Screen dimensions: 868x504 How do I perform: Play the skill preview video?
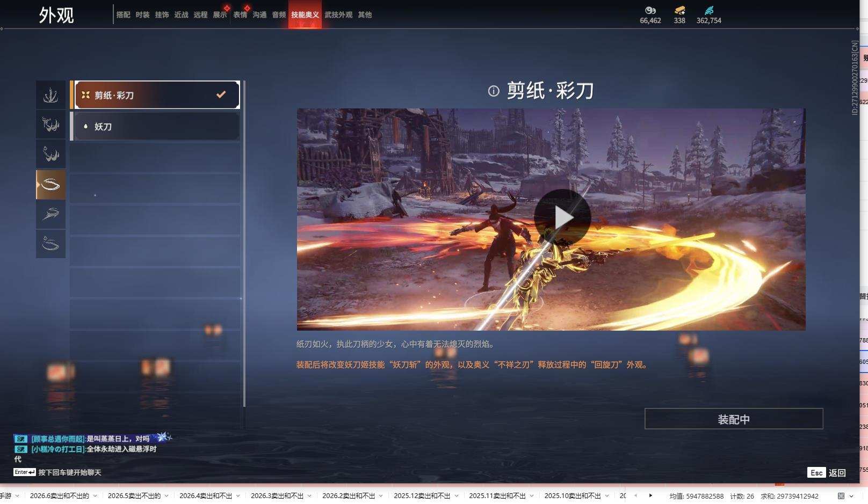pyautogui.click(x=562, y=217)
